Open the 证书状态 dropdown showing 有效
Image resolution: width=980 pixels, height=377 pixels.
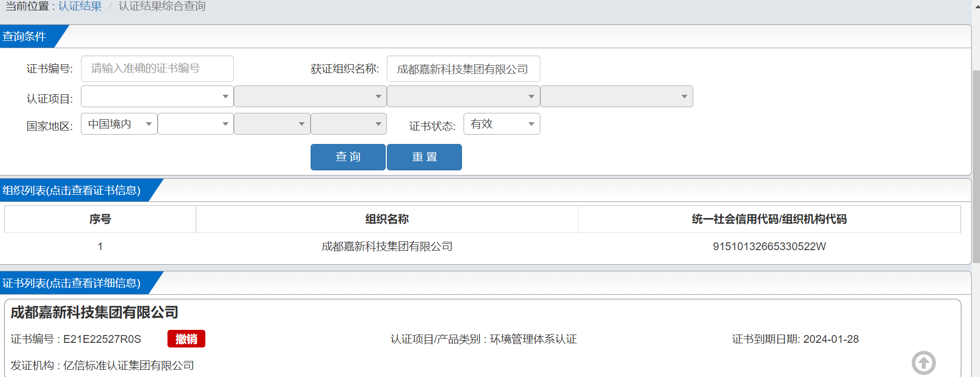click(x=501, y=124)
